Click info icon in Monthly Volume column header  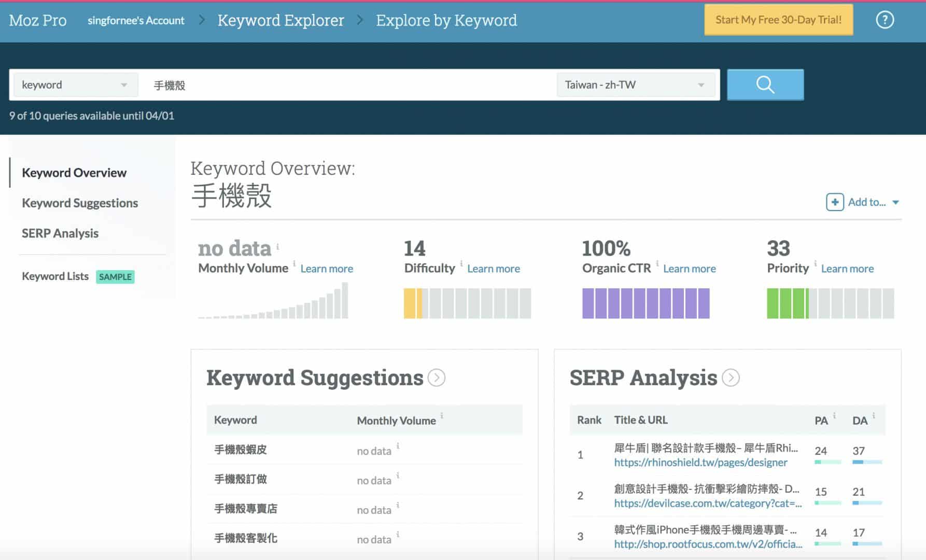[442, 415]
